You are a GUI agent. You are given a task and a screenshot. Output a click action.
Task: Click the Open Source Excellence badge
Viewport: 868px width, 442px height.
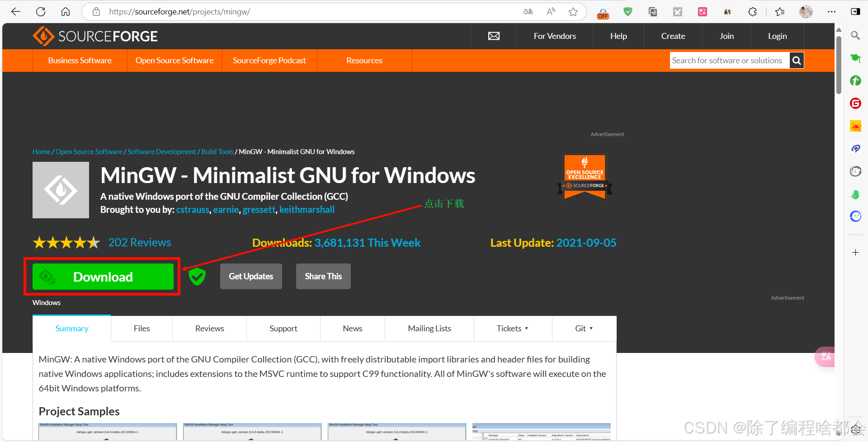click(585, 177)
